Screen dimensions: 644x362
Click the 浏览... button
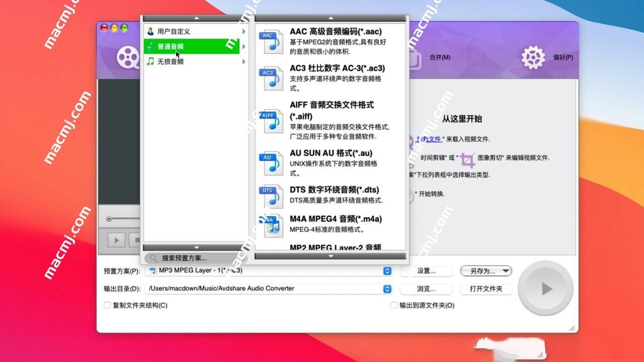pyautogui.click(x=426, y=289)
